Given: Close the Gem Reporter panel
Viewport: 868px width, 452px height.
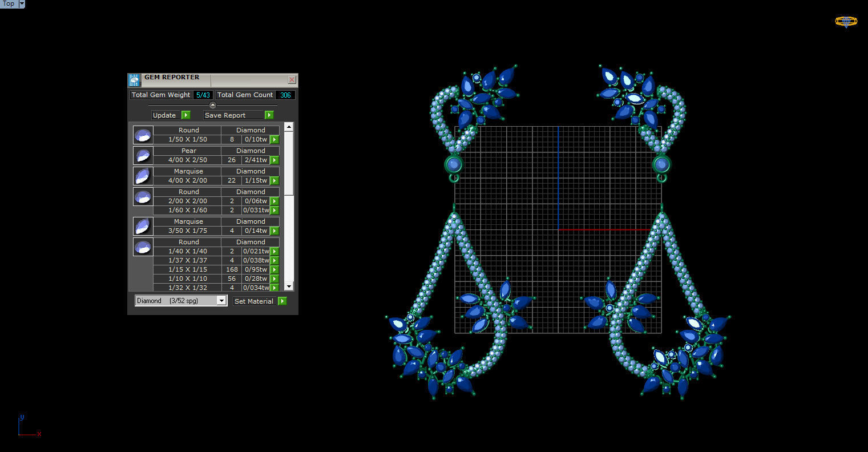Looking at the screenshot, I should coord(292,80).
